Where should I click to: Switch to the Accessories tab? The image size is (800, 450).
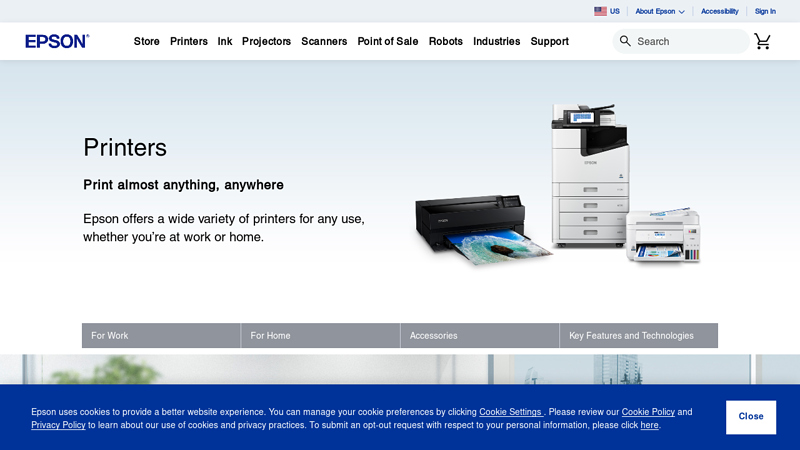pyautogui.click(x=480, y=335)
